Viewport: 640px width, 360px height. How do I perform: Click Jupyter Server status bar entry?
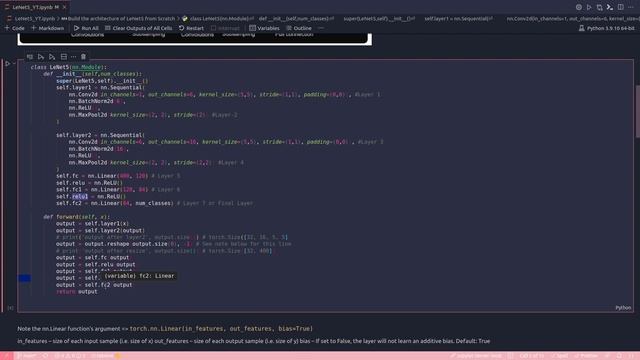tap(476, 356)
